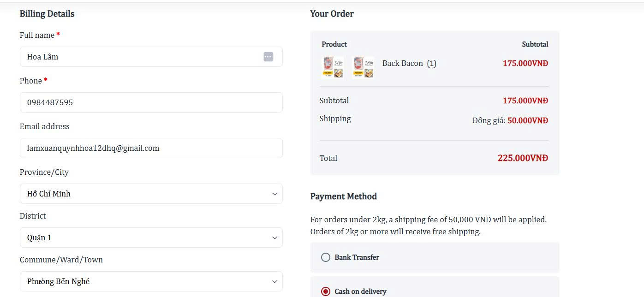Screen dimensions: 644x297
Task: Click the District dropdown chevron arrow
Action: (274, 238)
